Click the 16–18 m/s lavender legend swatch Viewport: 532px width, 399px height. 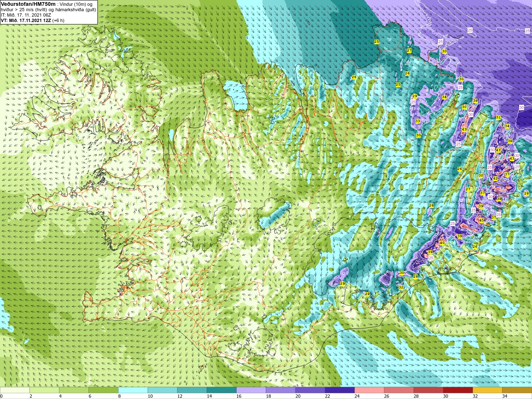tap(251, 390)
